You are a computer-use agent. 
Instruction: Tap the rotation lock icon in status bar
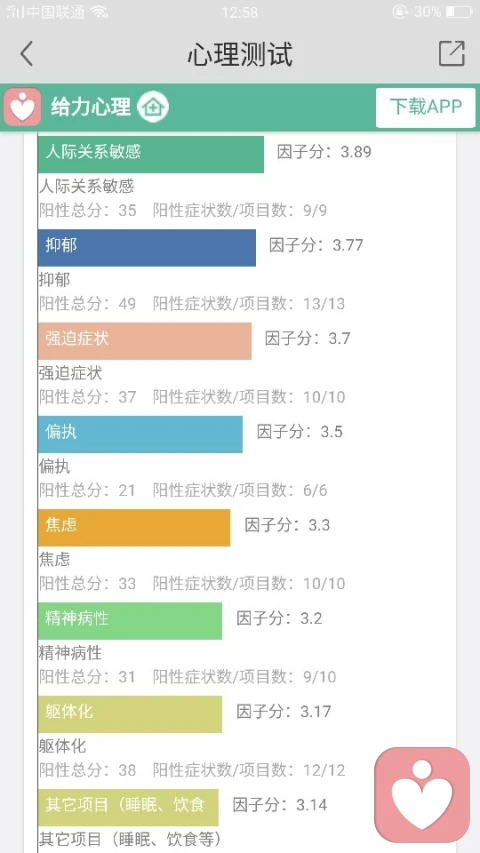click(400, 11)
